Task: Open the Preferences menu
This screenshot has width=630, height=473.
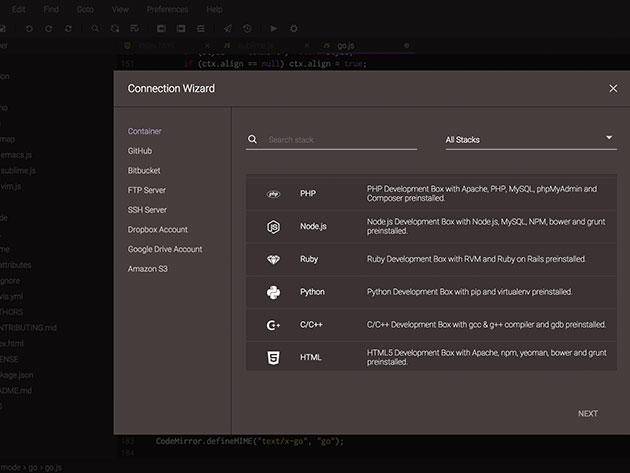Action: [167, 9]
